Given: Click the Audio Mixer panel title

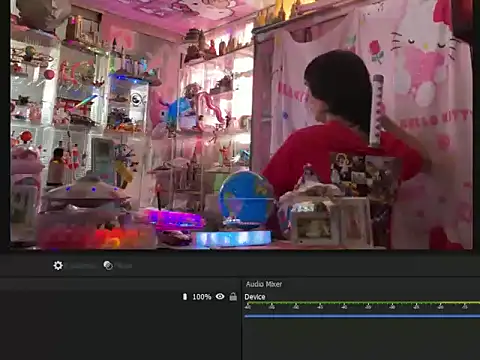Looking at the screenshot, I should point(264,284).
